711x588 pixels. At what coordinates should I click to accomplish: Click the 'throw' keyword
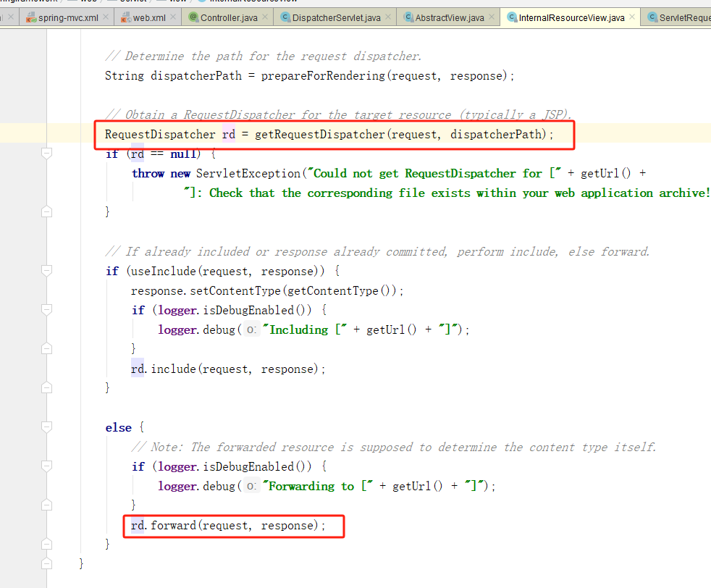pos(148,174)
